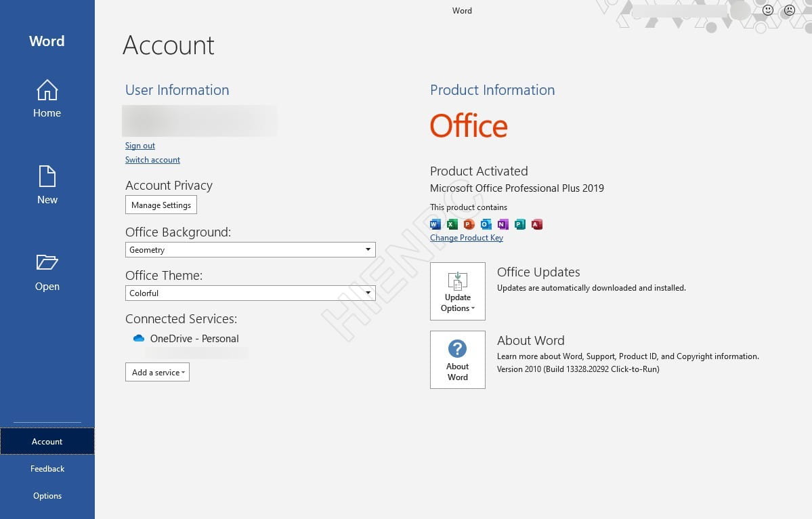Click the blurred user name field

click(x=199, y=121)
